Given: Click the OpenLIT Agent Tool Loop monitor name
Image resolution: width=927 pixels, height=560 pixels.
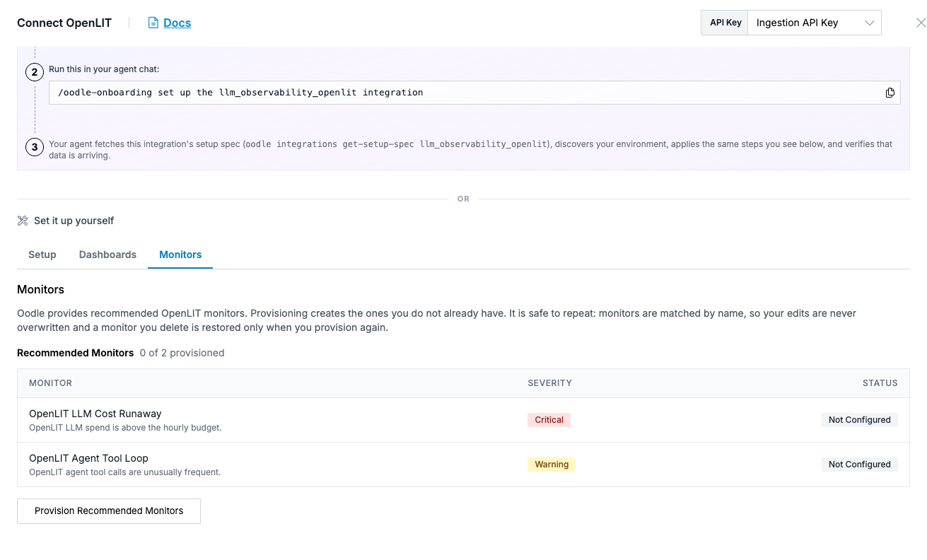Looking at the screenshot, I should [88, 458].
